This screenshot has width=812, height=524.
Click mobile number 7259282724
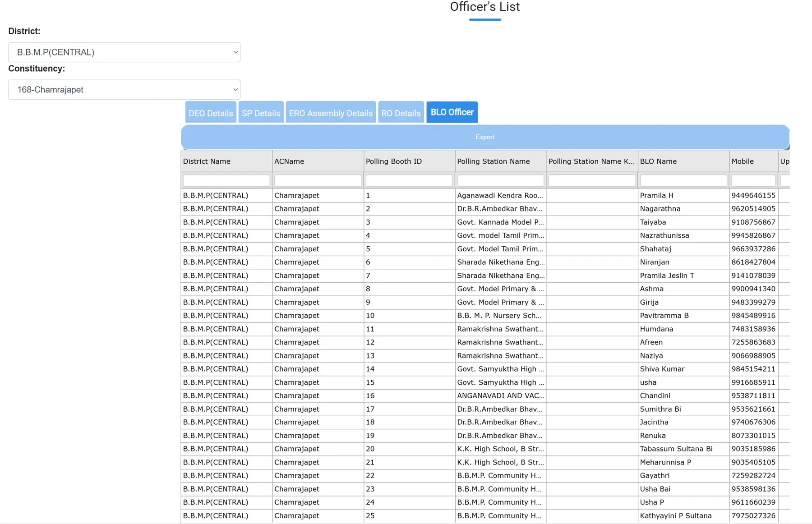coord(753,475)
